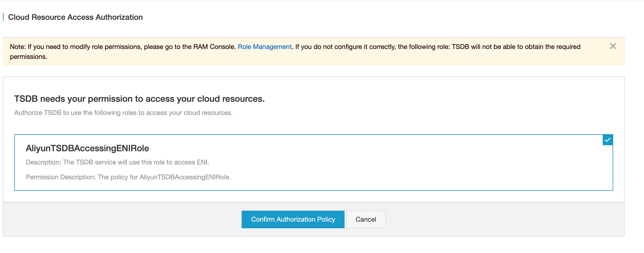The height and width of the screenshot is (253, 644).
Task: Click the blue accent bar beside page title
Action: click(x=3, y=17)
